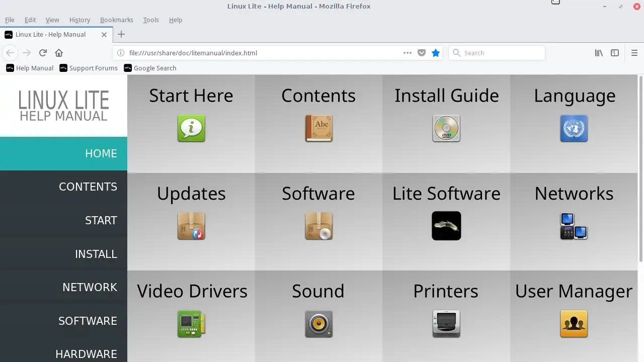644x362 pixels.
Task: Click the Video Drivers heading text
Action: [192, 291]
